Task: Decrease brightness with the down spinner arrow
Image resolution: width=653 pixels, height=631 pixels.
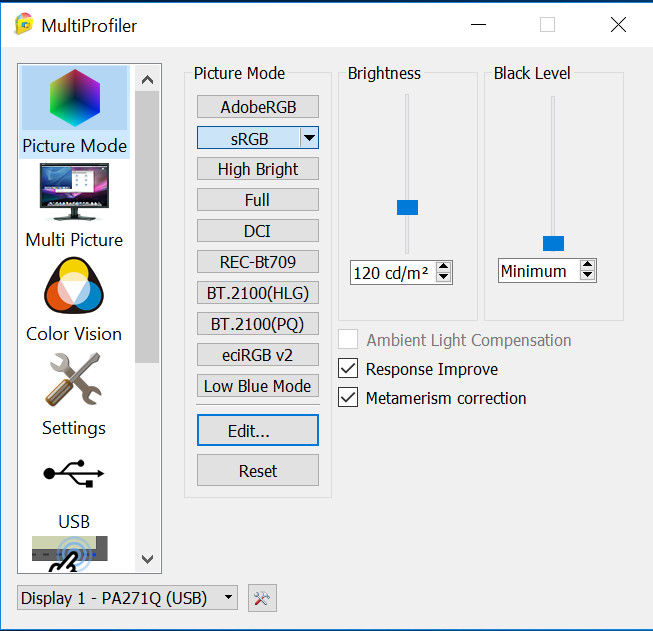Action: [x=444, y=277]
